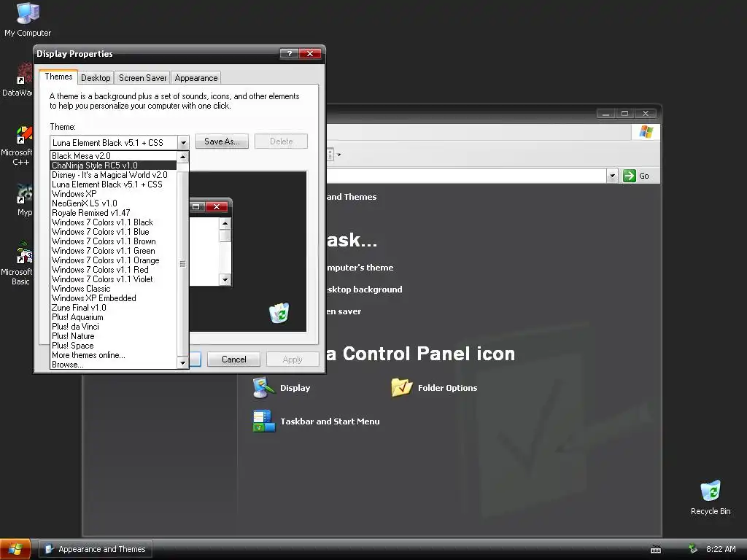The width and height of the screenshot is (747, 560).
Task: Select Luna Element Black in list
Action: (x=113, y=184)
